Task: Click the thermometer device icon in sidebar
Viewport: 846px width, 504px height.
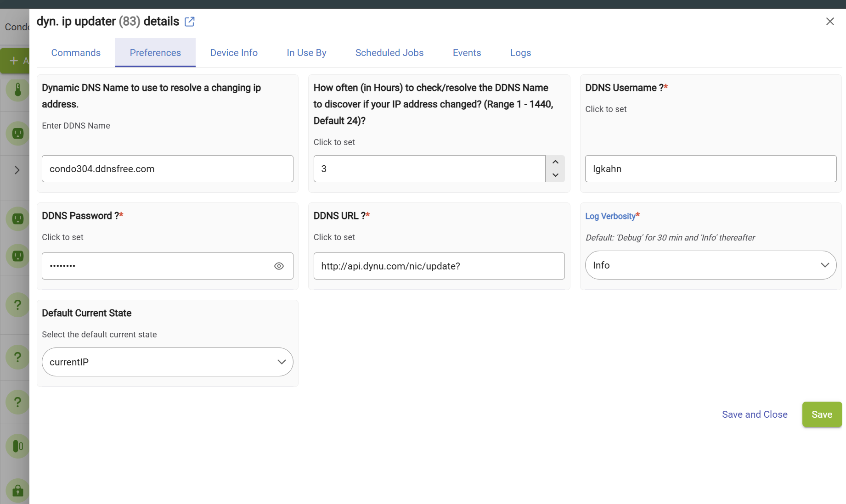Action: coord(17,90)
